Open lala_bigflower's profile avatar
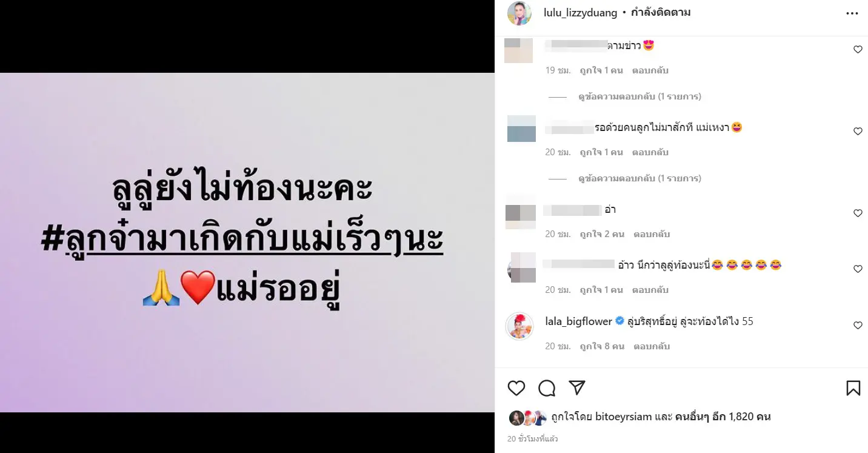Image resolution: width=868 pixels, height=453 pixels. click(519, 326)
